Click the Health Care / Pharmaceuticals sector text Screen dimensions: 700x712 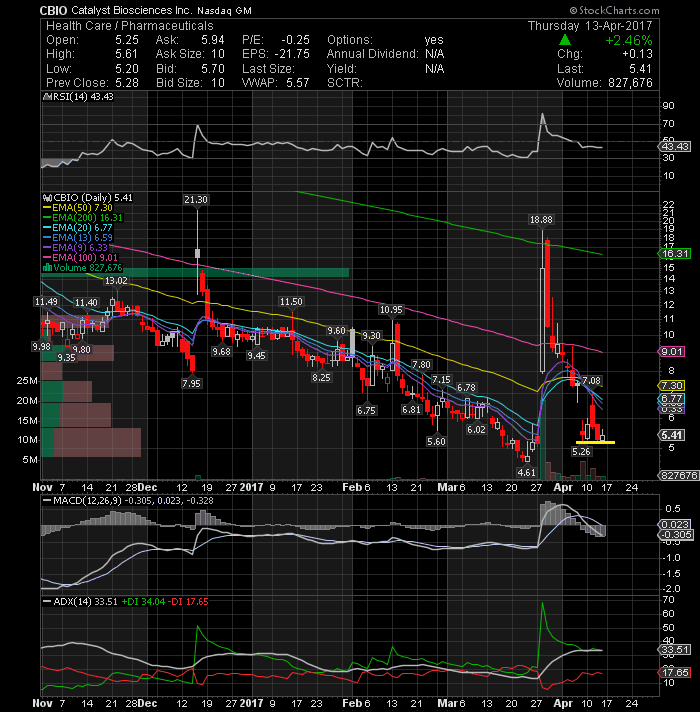[129, 26]
